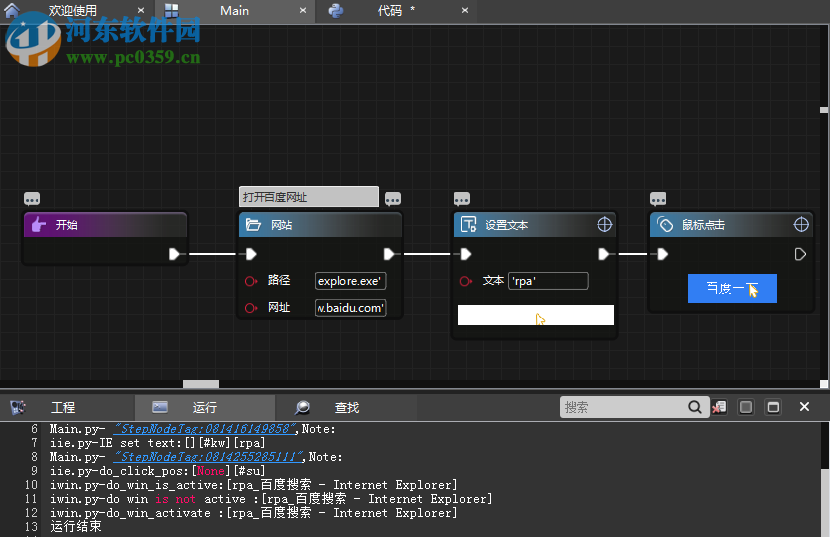
Task: Expand the ellipsis above 设置文本 node
Action: pyautogui.click(x=461, y=199)
